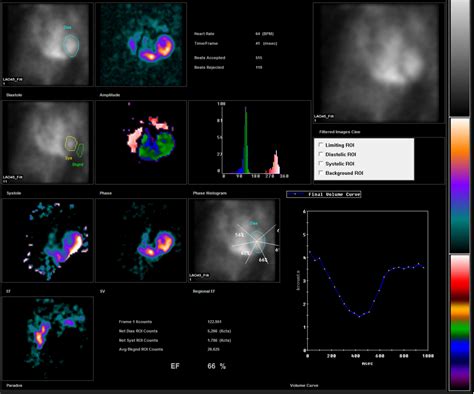Select the Diastole image thumbnail
The width and height of the screenshot is (474, 394).
coord(48,44)
